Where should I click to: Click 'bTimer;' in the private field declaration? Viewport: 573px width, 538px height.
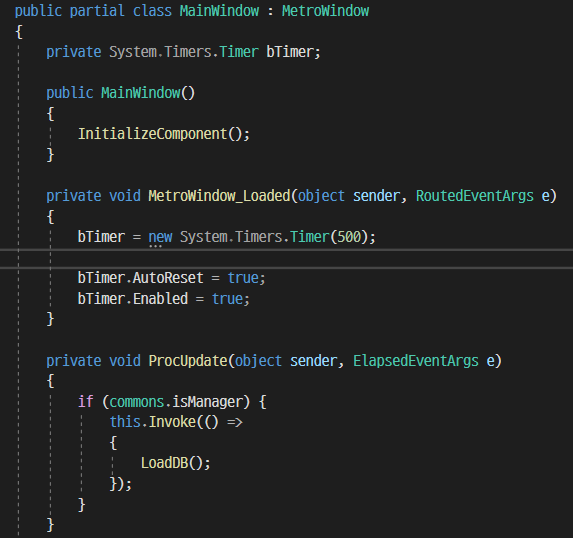click(293, 52)
